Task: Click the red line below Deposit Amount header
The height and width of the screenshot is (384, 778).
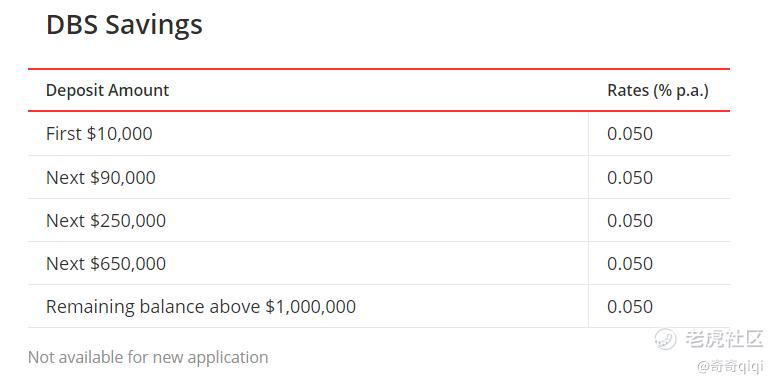Action: pos(379,111)
